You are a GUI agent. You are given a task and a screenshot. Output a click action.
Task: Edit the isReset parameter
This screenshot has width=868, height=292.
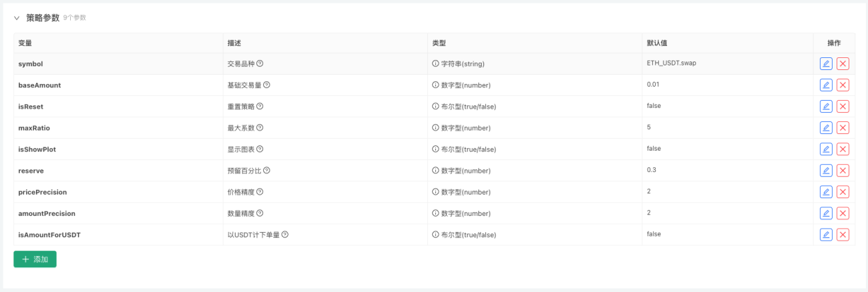(x=826, y=106)
